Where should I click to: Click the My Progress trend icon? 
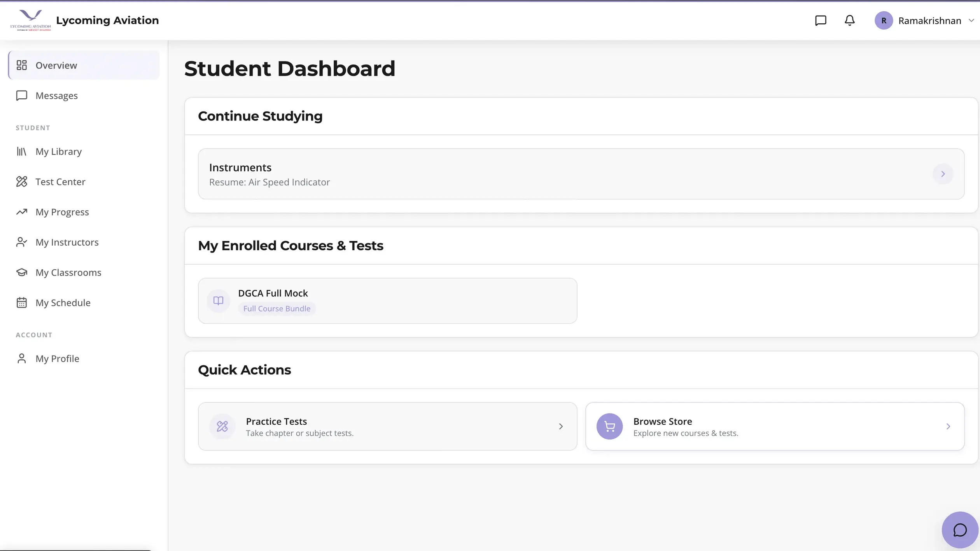click(x=22, y=212)
